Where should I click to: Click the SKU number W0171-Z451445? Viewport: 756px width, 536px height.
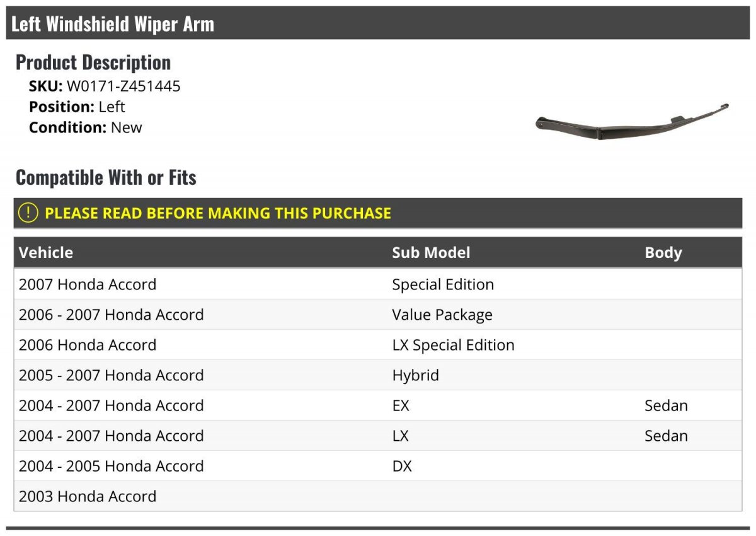(123, 86)
